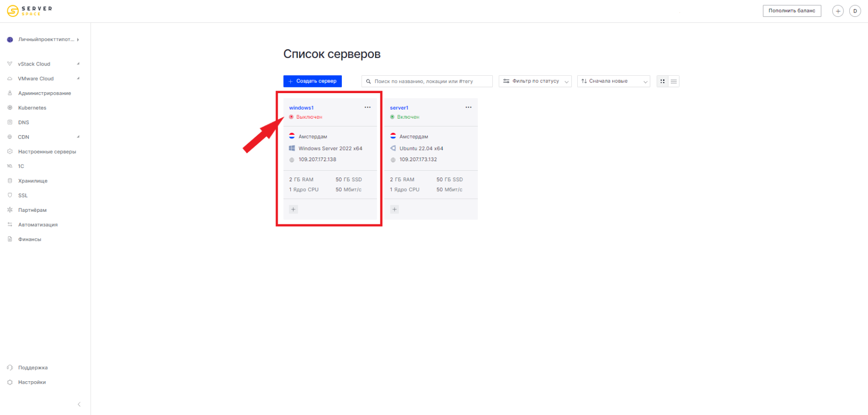Switch to grid view
The image size is (868, 415).
[x=663, y=81]
